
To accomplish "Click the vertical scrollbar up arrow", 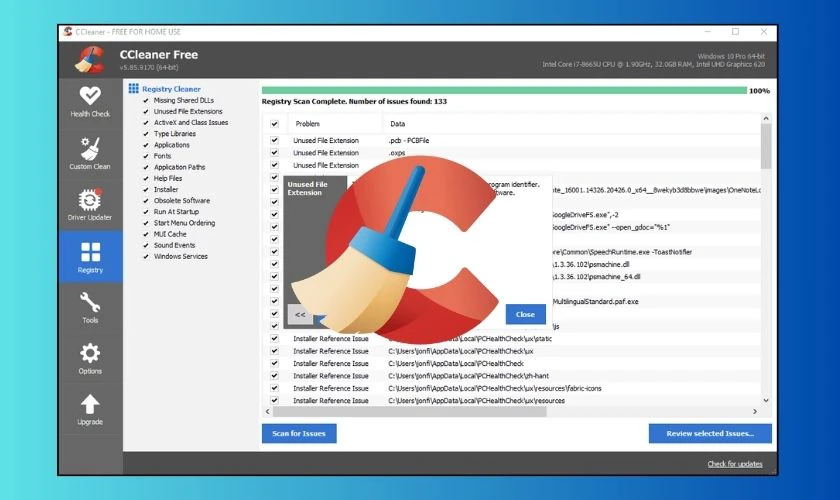I will [x=766, y=118].
